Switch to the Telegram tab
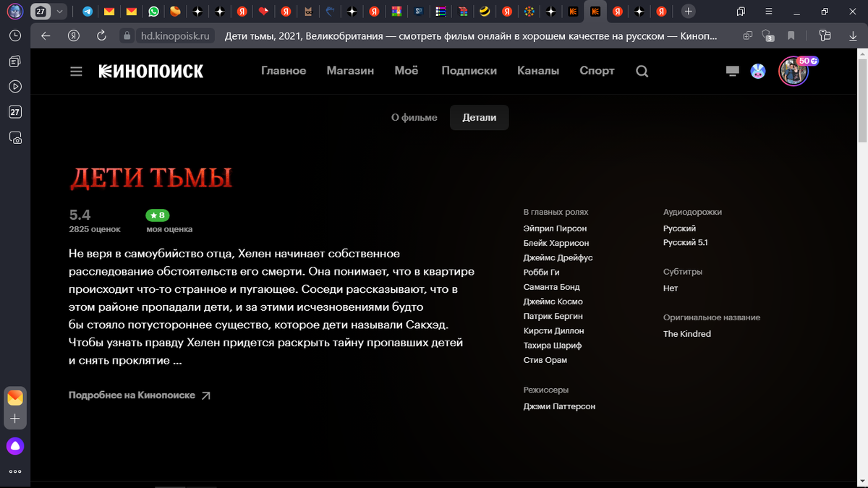 [x=88, y=12]
